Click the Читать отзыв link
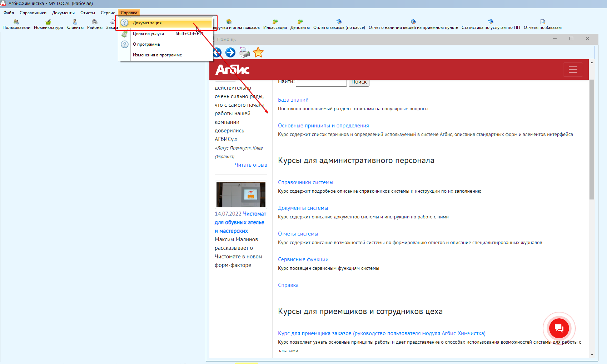 251,165
